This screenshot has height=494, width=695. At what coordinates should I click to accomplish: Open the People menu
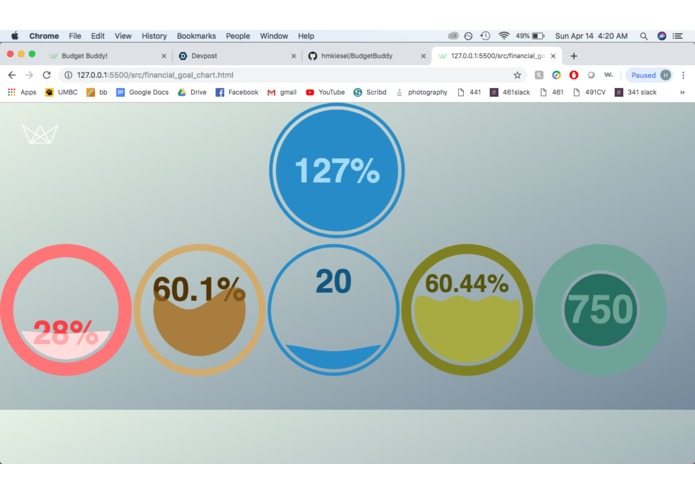238,36
